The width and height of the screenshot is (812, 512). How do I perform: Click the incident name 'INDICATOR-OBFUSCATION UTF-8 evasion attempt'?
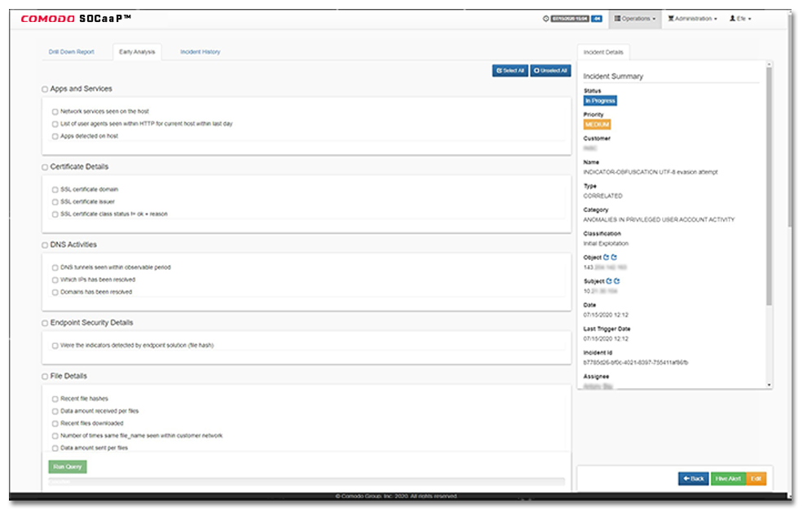pyautogui.click(x=651, y=172)
